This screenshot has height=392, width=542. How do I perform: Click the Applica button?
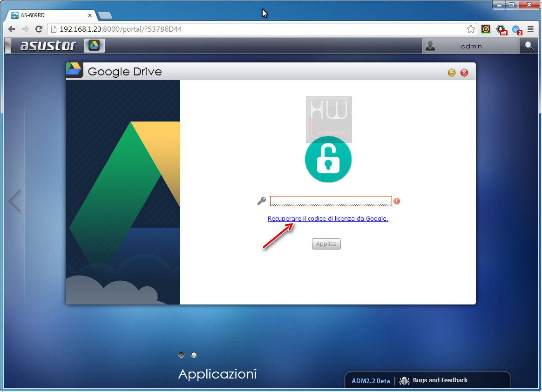(326, 243)
